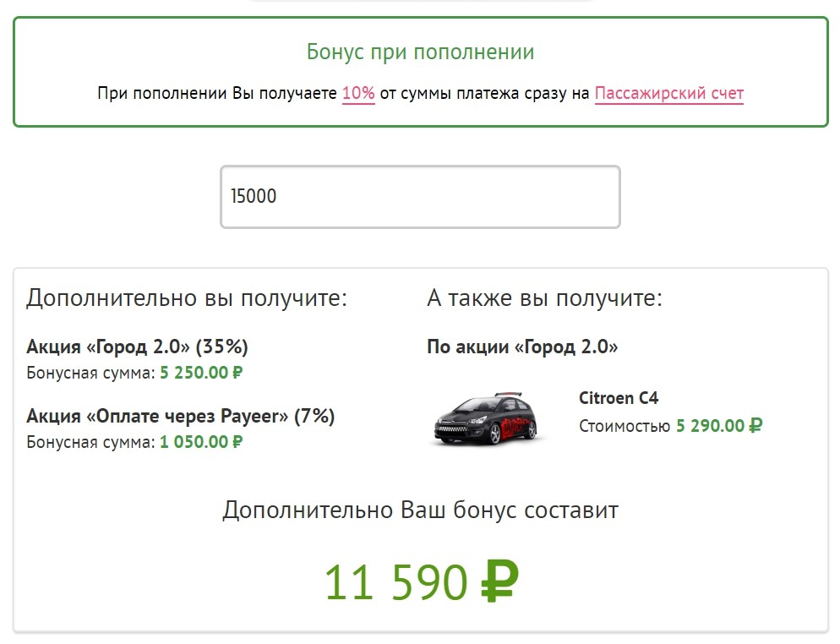This screenshot has width=840, height=644.
Task: Click the 5 290.00 ₽ car price
Action: click(718, 426)
